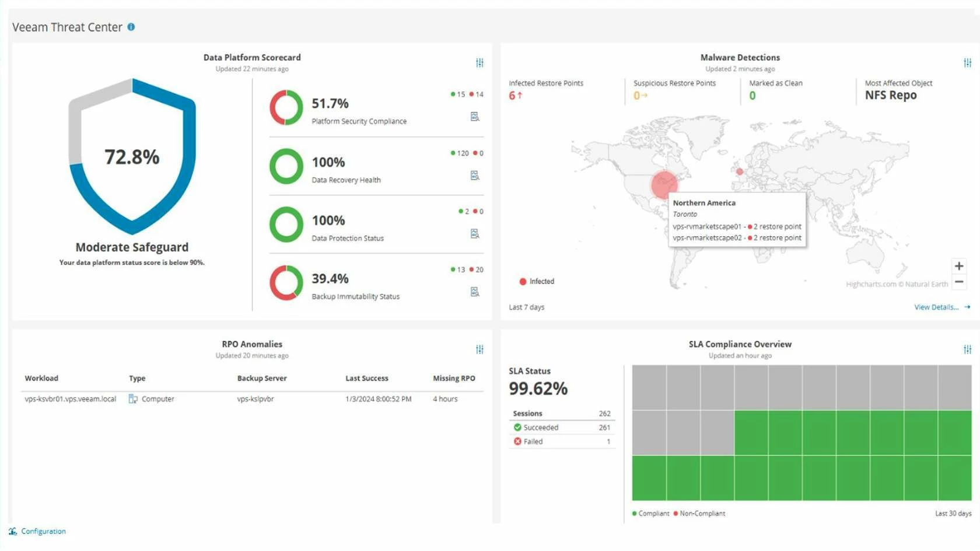The width and height of the screenshot is (980, 551).
Task: Click the Succeeded sessions row
Action: [x=562, y=427]
